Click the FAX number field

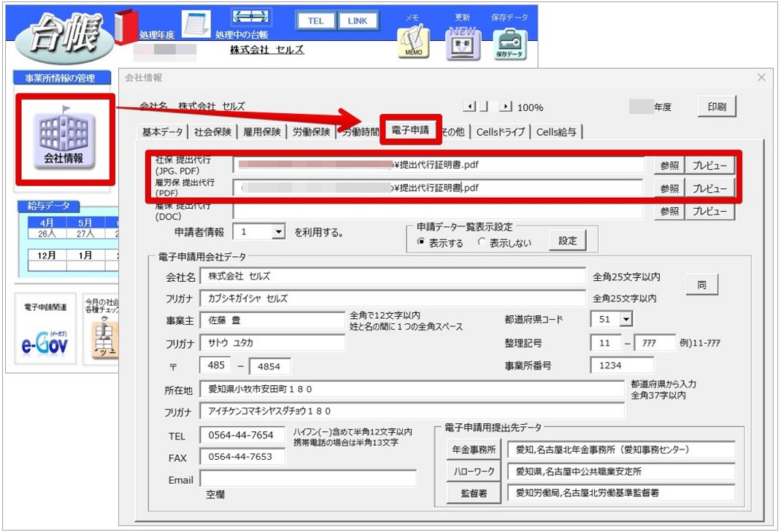coord(242,457)
